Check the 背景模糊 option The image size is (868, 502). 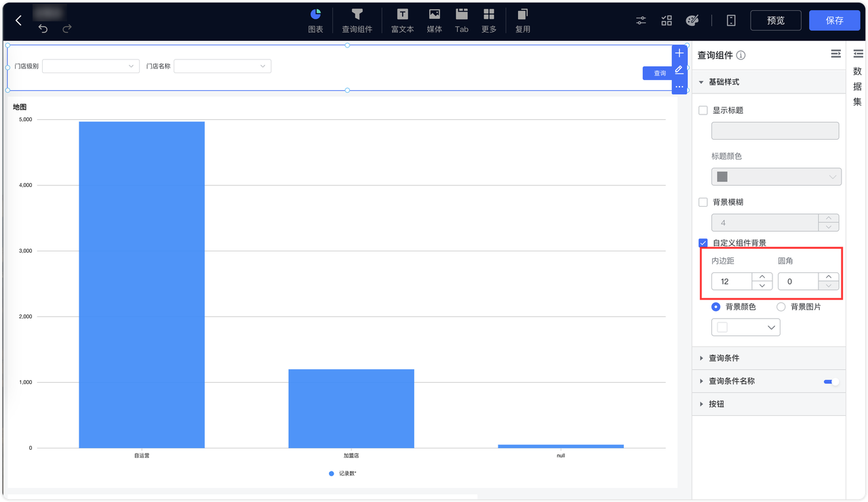703,202
